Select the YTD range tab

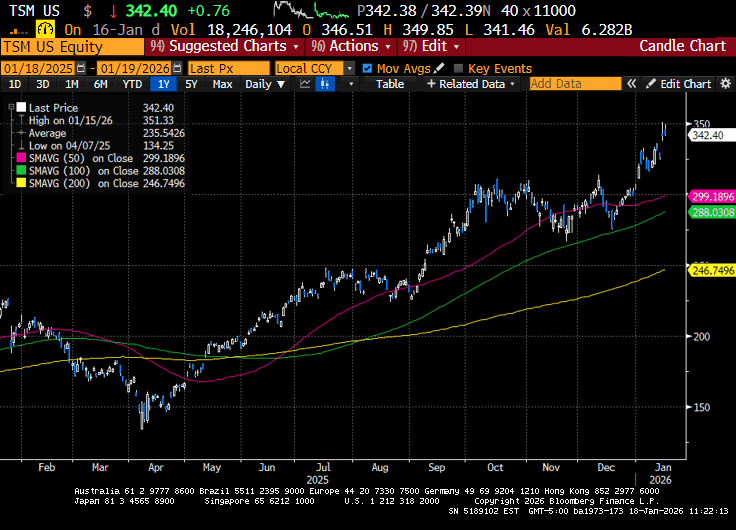(x=132, y=84)
